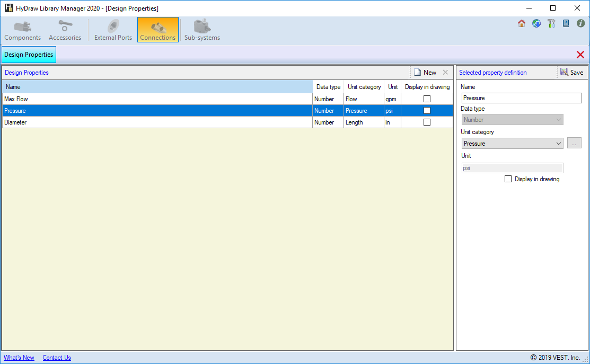Go to home using the house icon

coord(522,23)
